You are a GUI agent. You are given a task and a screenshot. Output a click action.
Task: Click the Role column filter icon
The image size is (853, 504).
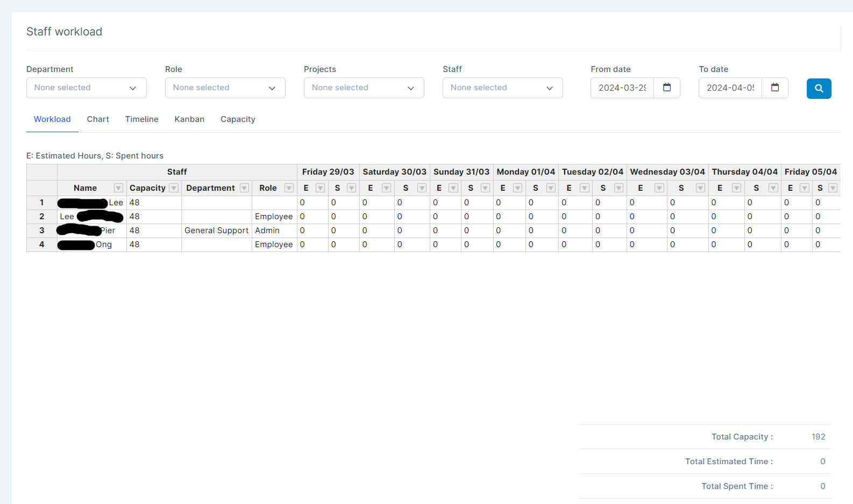(289, 188)
